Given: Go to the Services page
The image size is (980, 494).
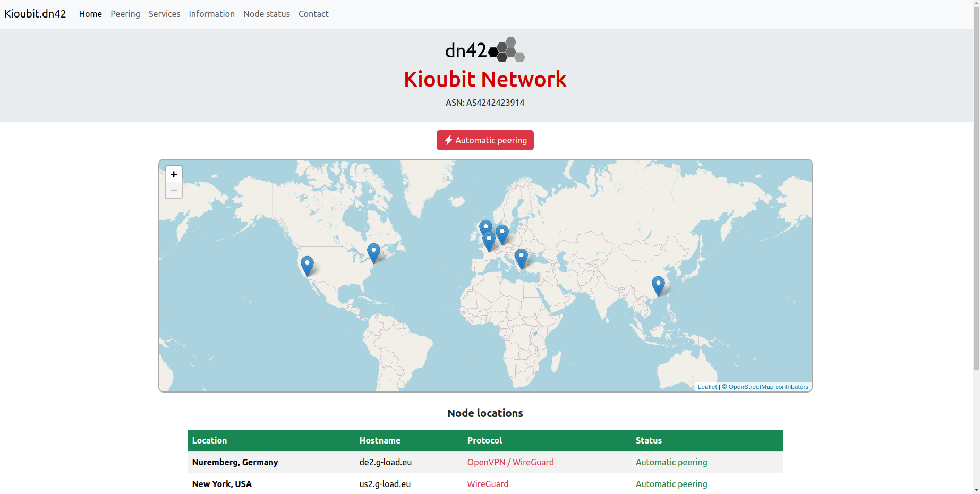Looking at the screenshot, I should pyautogui.click(x=164, y=14).
